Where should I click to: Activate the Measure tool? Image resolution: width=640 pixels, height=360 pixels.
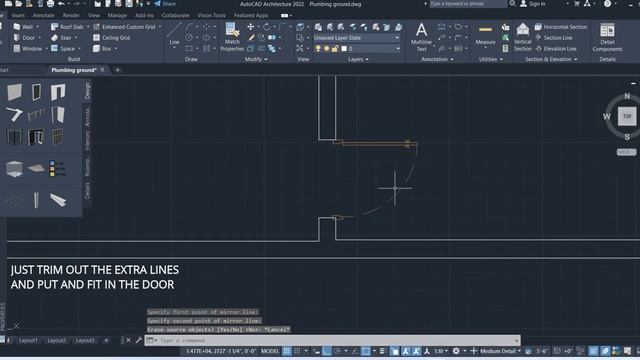coord(485,35)
